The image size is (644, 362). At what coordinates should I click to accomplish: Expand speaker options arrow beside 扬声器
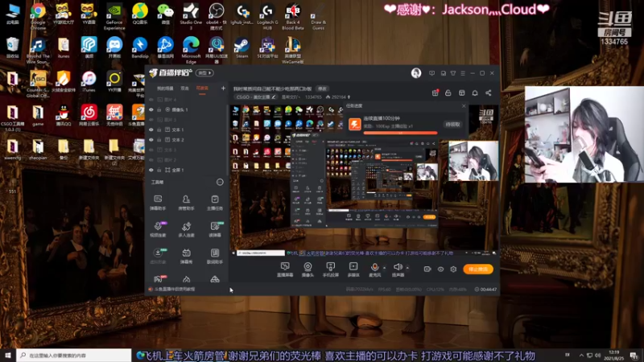[407, 268]
